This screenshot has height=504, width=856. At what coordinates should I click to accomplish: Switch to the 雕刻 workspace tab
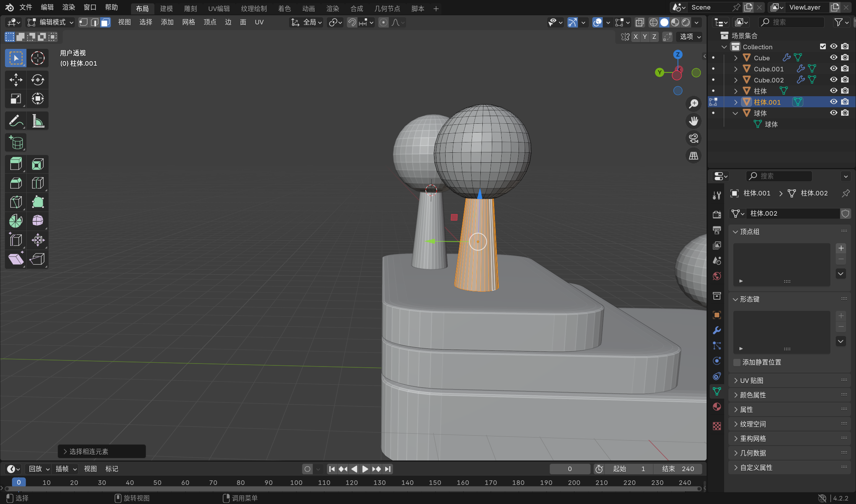coord(190,8)
